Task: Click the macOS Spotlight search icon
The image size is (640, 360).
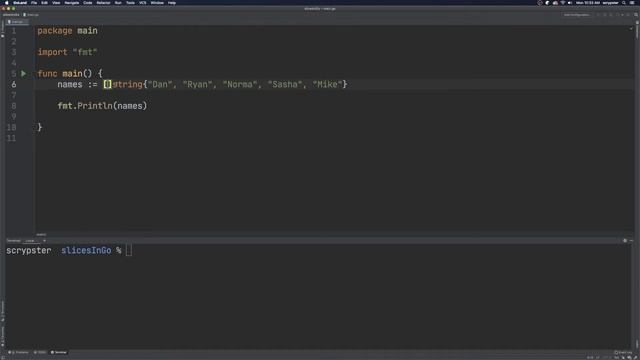Action: [x=624, y=3]
